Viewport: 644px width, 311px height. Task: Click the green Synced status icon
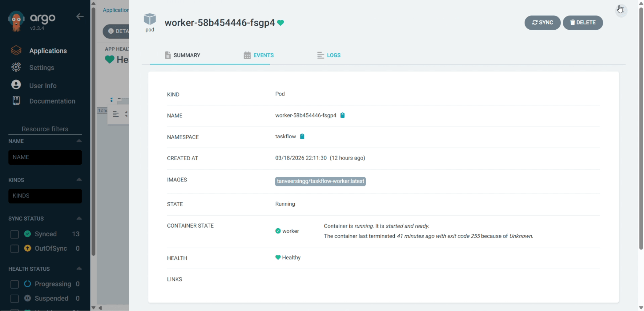click(27, 234)
